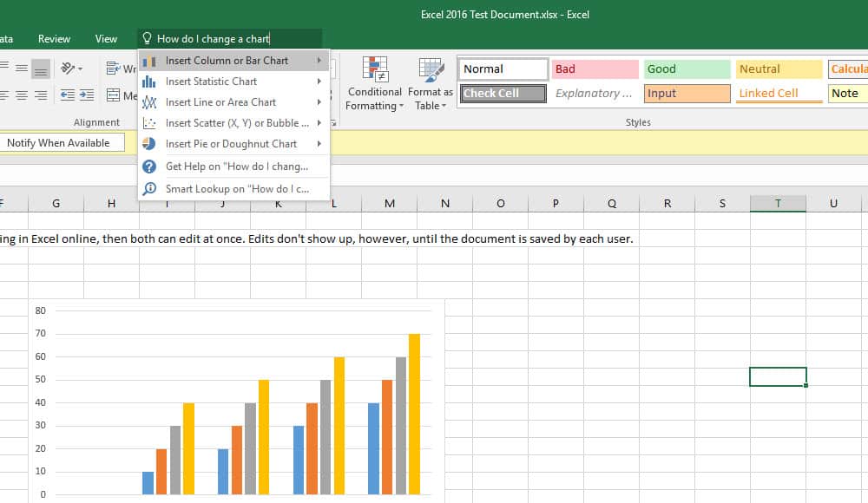The height and width of the screenshot is (503, 868).
Task: Select column N header
Action: pyautogui.click(x=445, y=203)
